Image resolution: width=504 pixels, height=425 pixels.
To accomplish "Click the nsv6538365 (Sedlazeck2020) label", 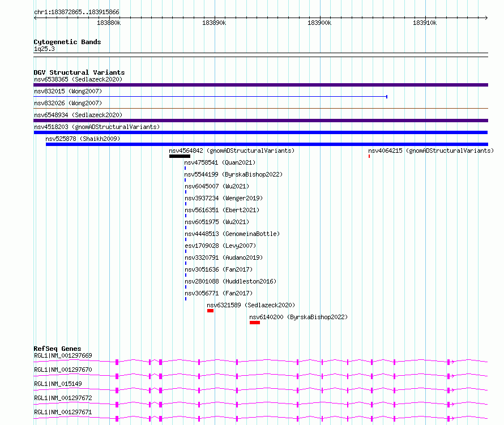I will 78,79.
